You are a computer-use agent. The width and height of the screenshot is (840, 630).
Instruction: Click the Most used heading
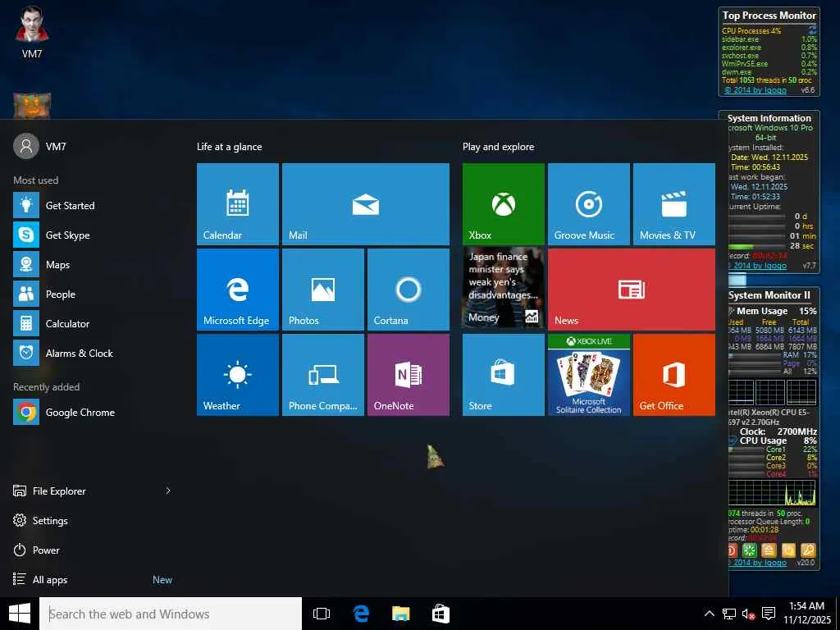pyautogui.click(x=36, y=180)
